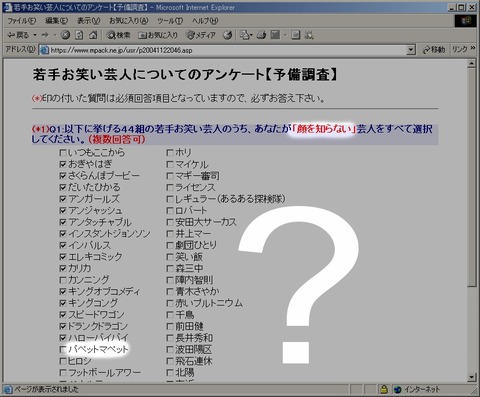Uncheck the インパルス checkbox
480x397 pixels.
[63, 245]
